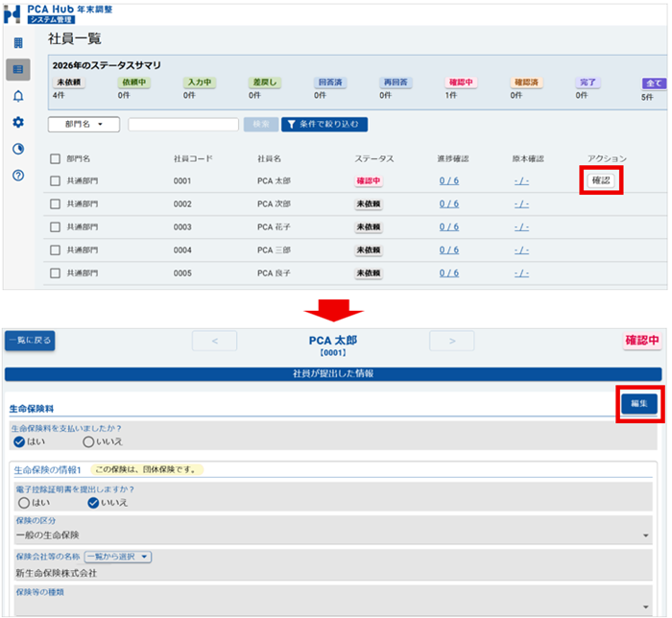
Task: Filter by 依頼中 status tag
Action: tap(134, 83)
